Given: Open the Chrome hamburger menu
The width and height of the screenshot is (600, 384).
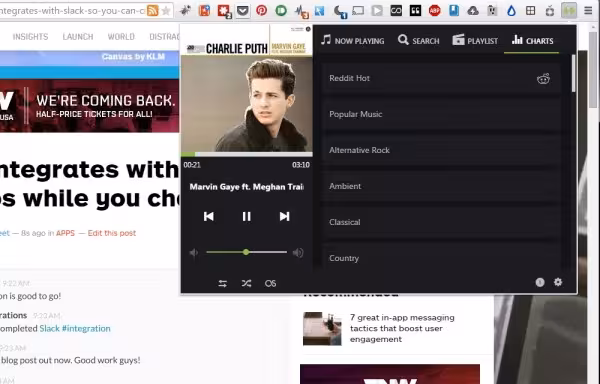Looking at the screenshot, I should 588,10.
